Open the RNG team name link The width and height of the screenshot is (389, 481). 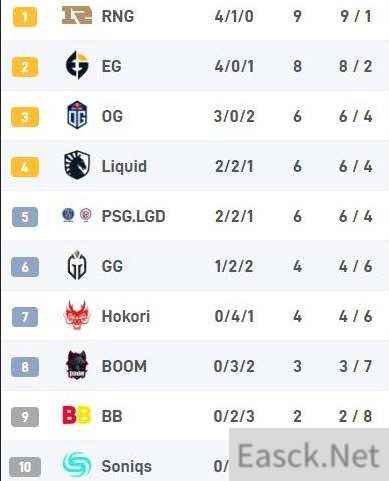click(x=118, y=16)
